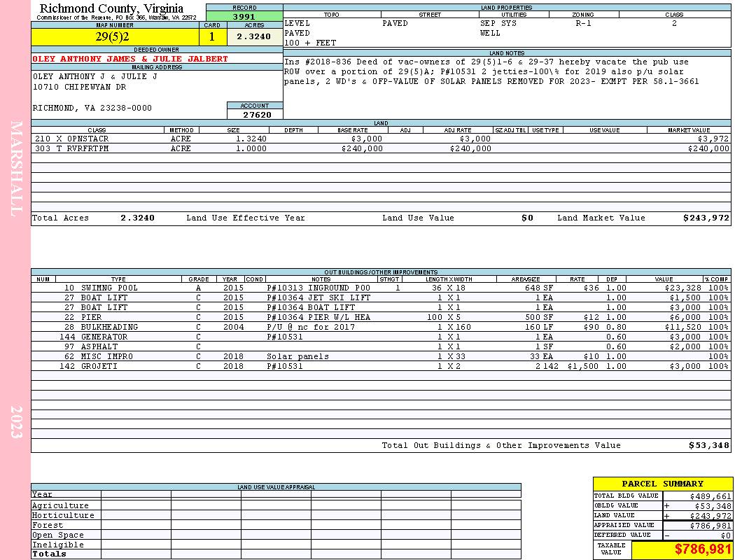The image size is (735, 560).
Task: Select the SWIMNG POOL improvement row
Action: tap(381, 288)
